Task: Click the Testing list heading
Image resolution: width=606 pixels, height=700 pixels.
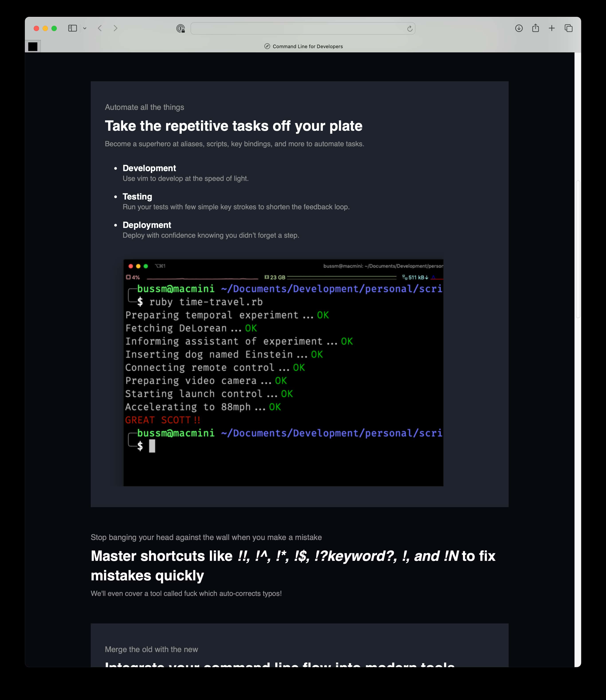Action: click(x=137, y=197)
